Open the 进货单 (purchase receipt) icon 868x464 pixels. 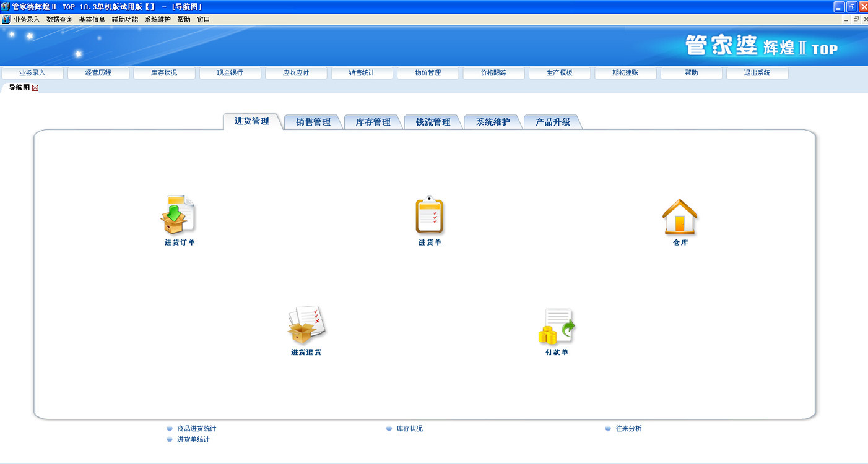click(x=430, y=217)
